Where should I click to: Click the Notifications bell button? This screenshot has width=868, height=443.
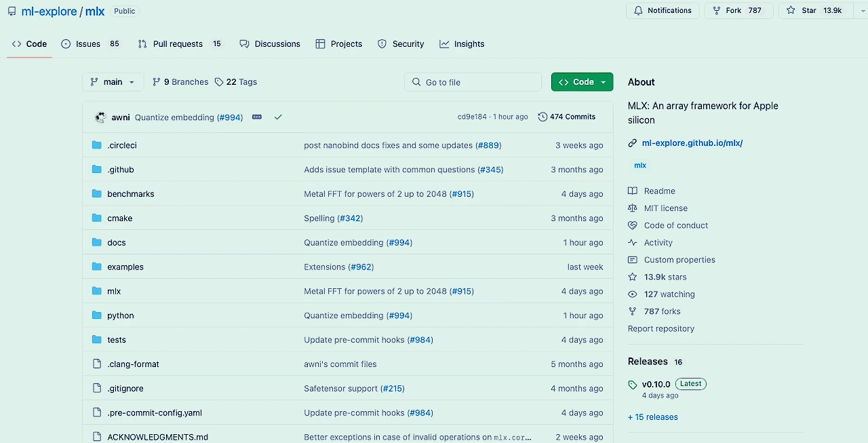tap(663, 11)
